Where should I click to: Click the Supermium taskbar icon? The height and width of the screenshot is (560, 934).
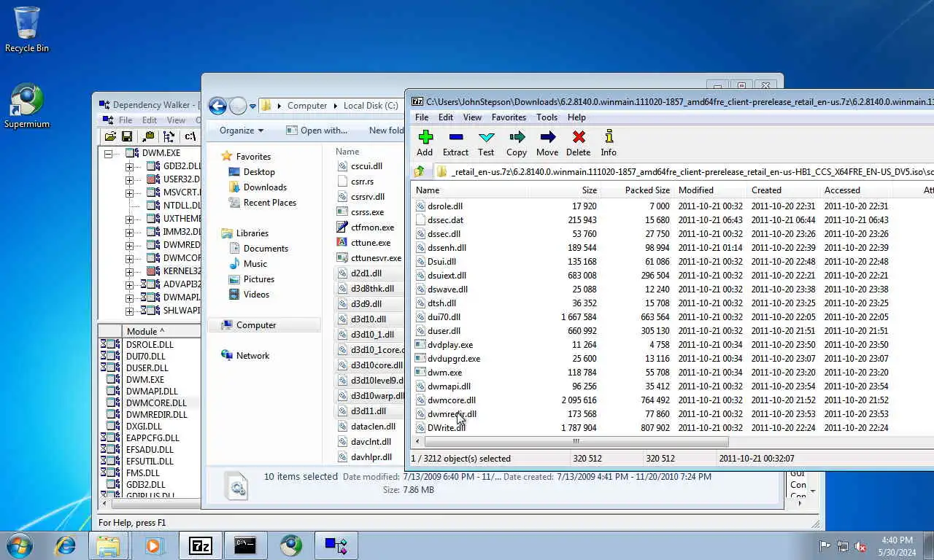(290, 545)
